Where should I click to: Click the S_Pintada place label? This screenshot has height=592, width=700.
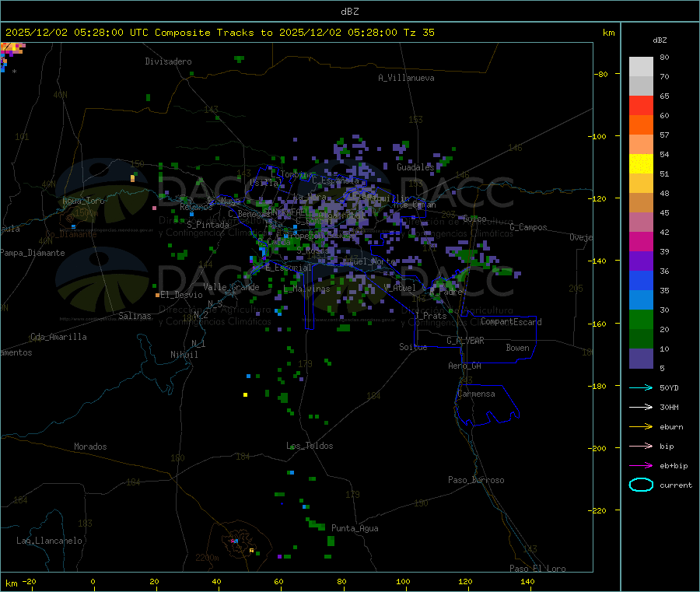(x=208, y=225)
